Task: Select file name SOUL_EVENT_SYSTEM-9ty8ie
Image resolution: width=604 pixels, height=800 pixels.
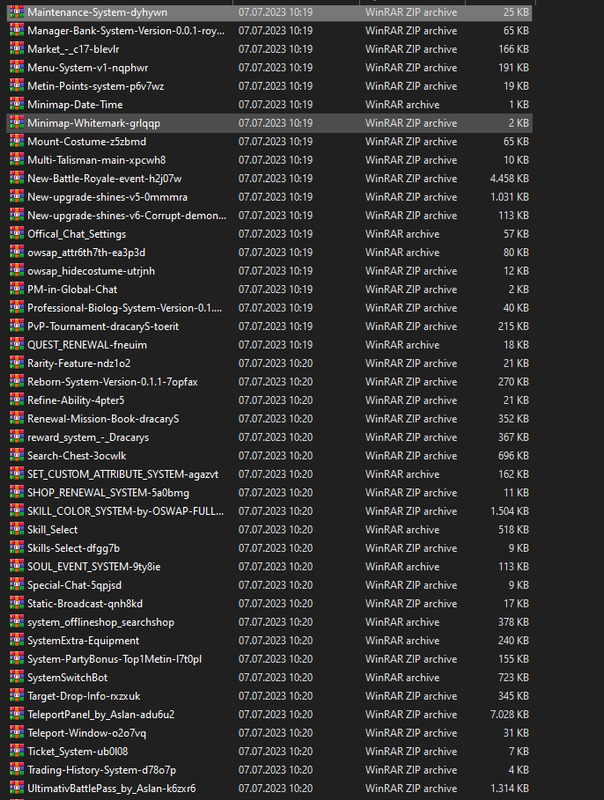Action: (x=94, y=566)
